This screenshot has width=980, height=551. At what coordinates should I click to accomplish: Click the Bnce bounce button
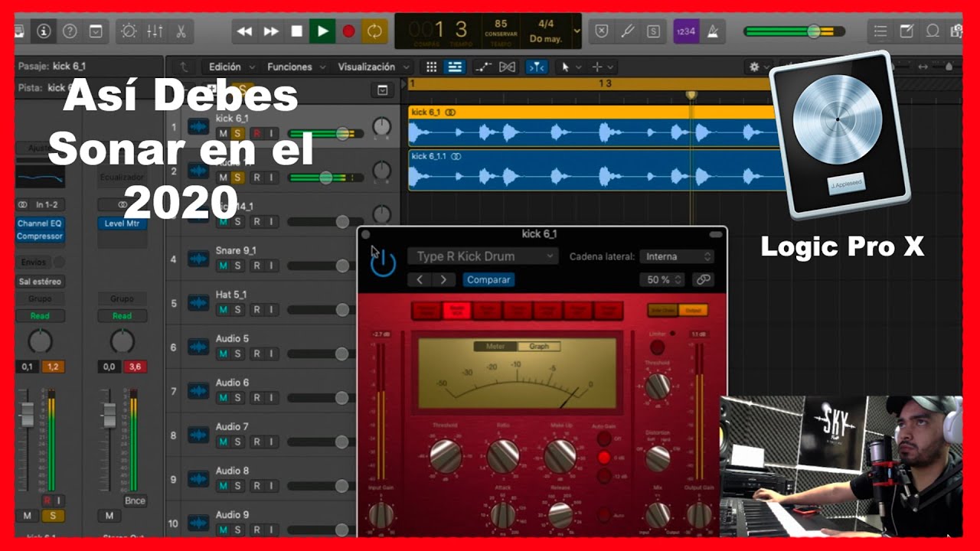[135, 500]
